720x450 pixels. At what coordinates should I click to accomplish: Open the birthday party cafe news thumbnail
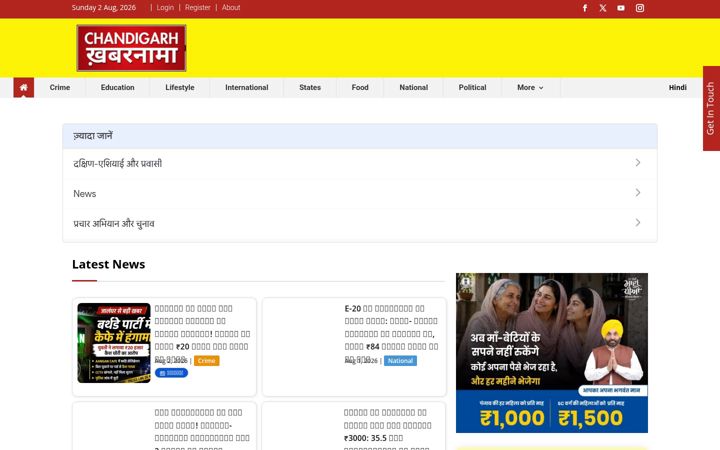click(x=114, y=343)
